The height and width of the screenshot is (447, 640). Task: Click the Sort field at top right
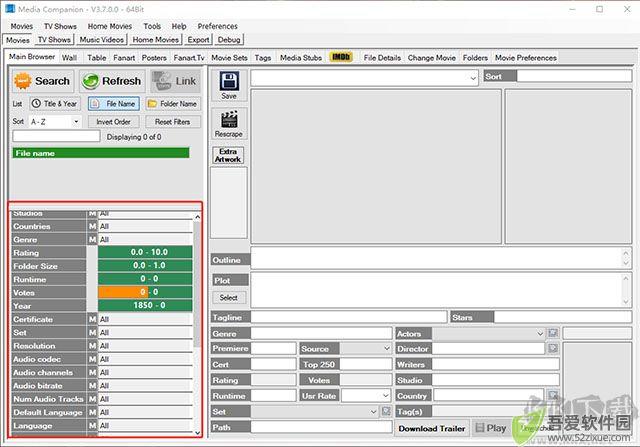tap(574, 76)
